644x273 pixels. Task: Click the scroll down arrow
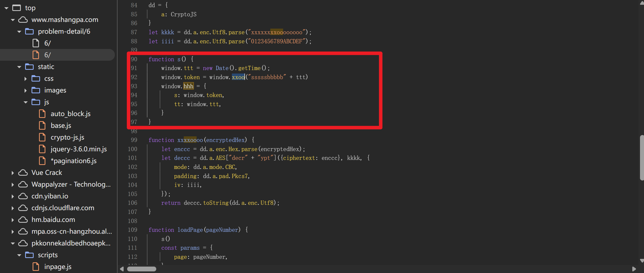click(x=642, y=261)
